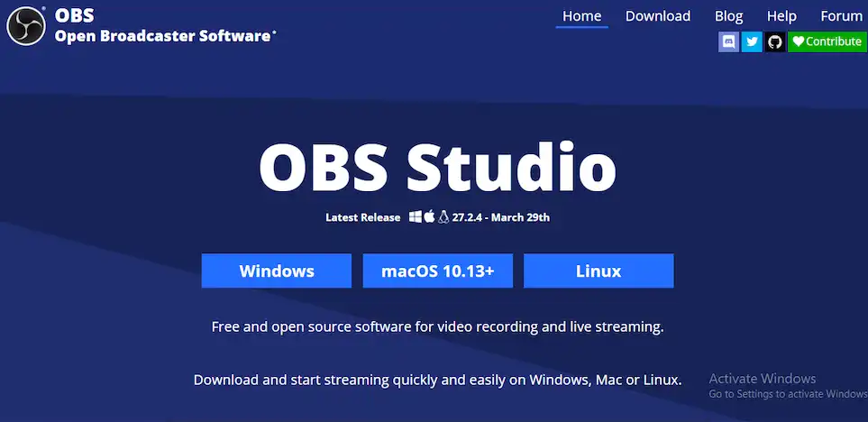Click the large OBS Studio heading
The width and height of the screenshot is (868, 422).
(438, 168)
